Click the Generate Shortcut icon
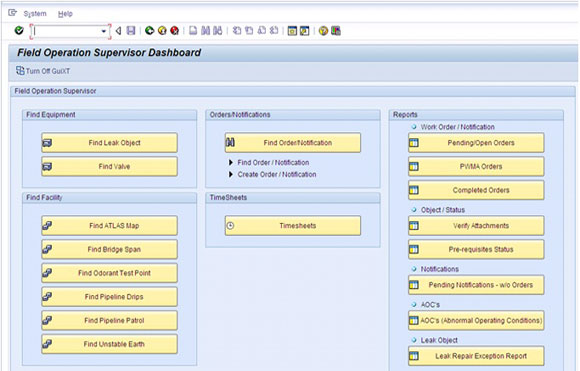 304,31
